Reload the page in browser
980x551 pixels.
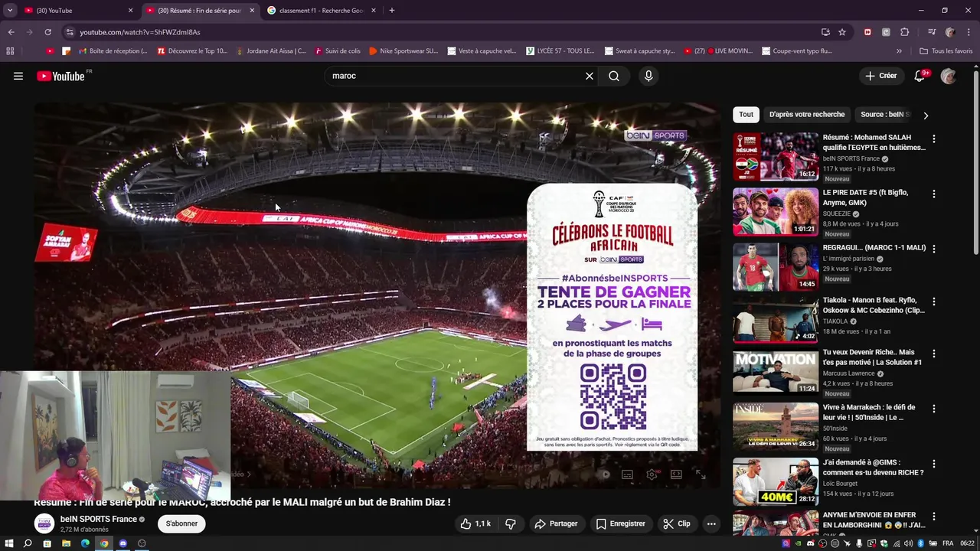click(x=47, y=32)
